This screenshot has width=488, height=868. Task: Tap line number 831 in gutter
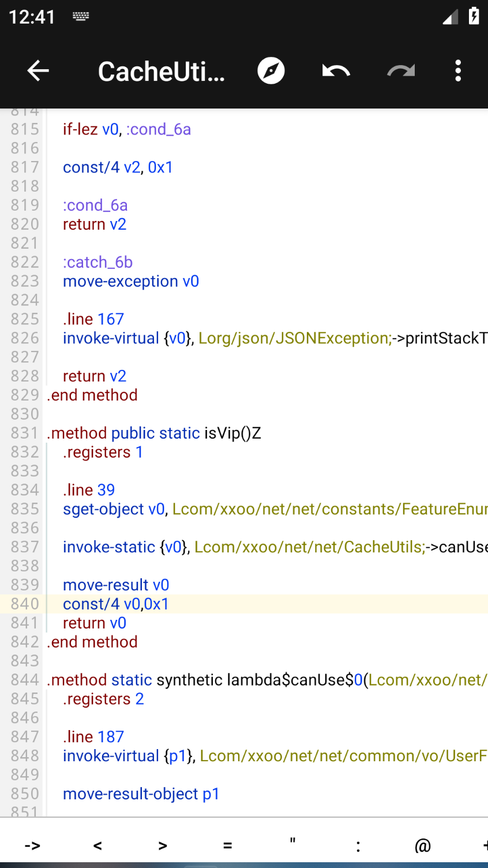25,433
